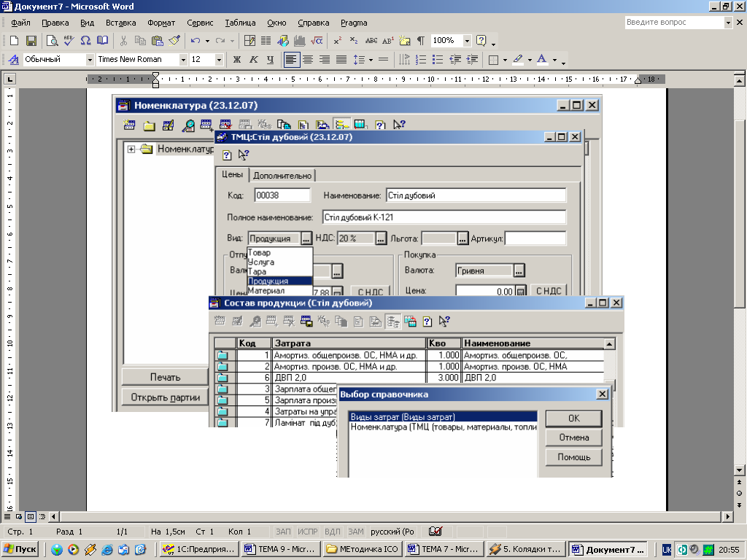Viewport: 747px width, 560px height.
Task: Open the style dropdown showing Обычный
Action: click(90, 60)
